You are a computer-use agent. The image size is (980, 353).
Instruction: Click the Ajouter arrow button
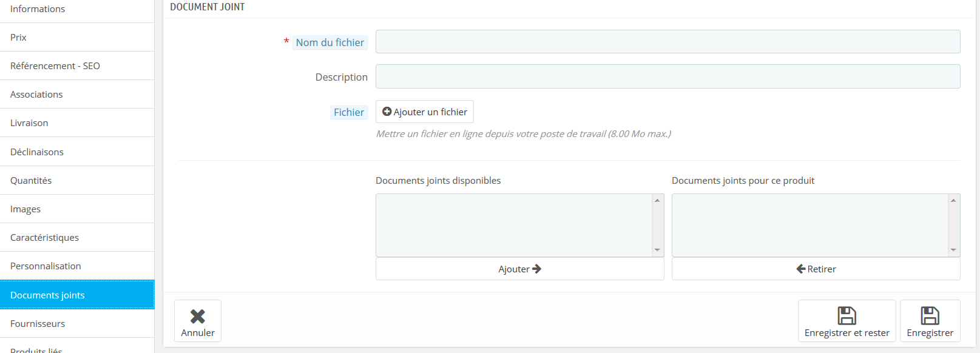coord(519,269)
